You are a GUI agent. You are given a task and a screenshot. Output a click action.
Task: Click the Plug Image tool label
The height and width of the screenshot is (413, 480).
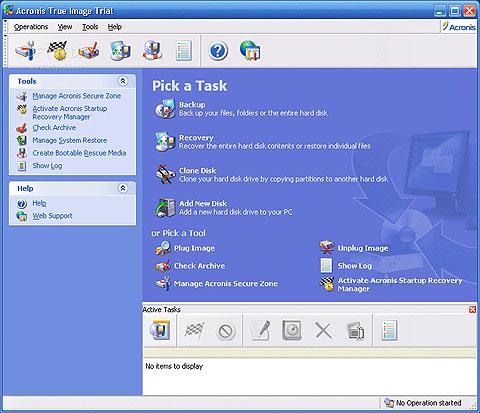pos(194,248)
